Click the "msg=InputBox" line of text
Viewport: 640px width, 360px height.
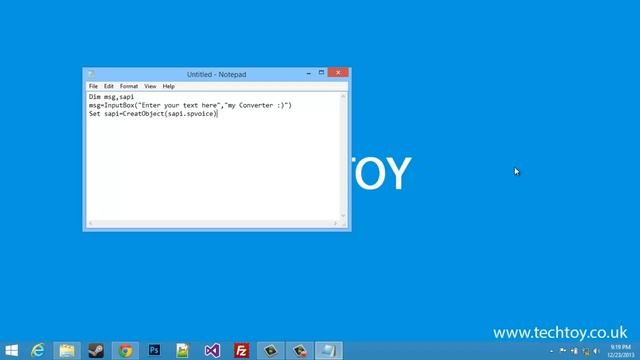click(190, 105)
